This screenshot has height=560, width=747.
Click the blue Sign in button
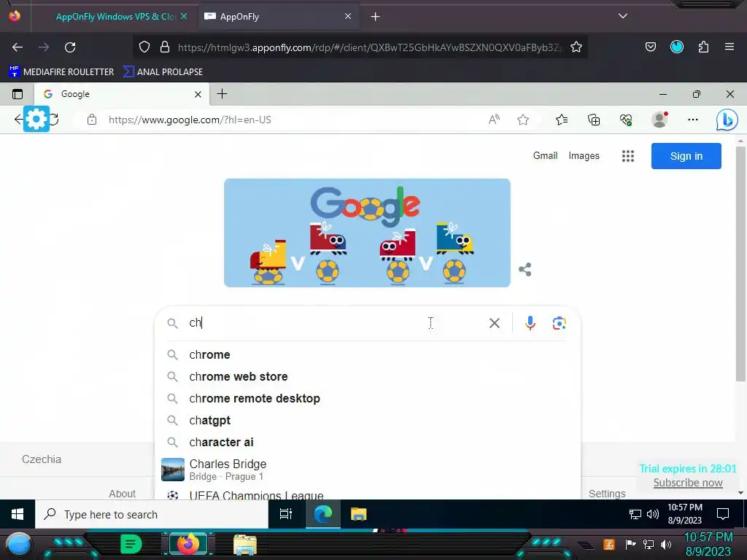point(686,156)
